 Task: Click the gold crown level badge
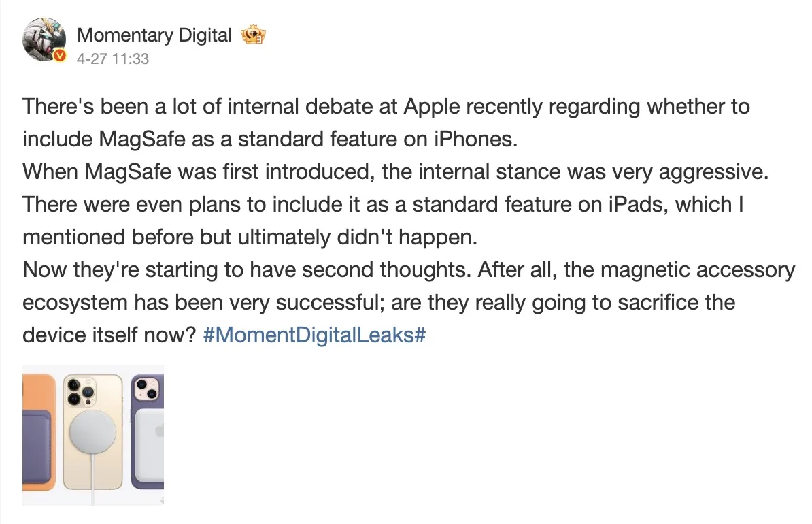coord(254,35)
